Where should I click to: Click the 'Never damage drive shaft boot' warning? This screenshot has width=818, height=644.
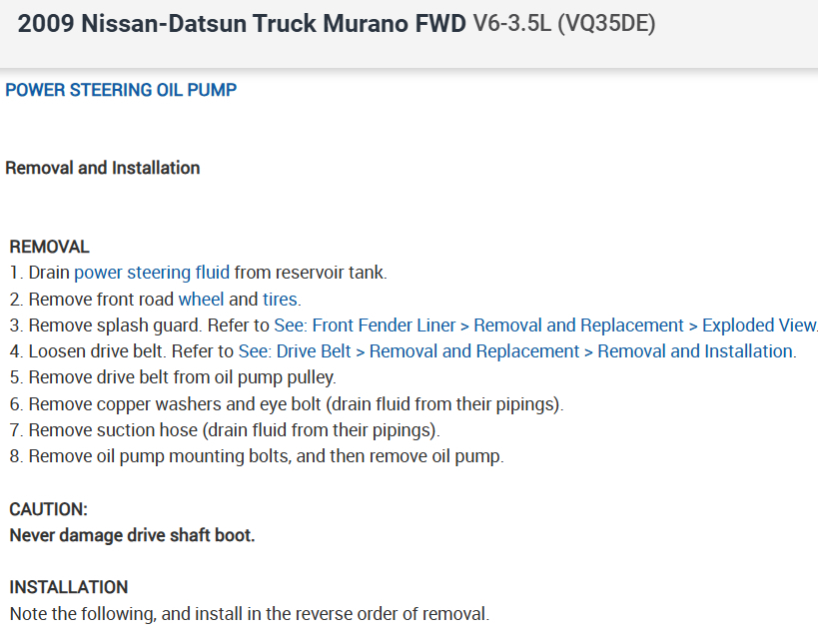pyautogui.click(x=132, y=535)
